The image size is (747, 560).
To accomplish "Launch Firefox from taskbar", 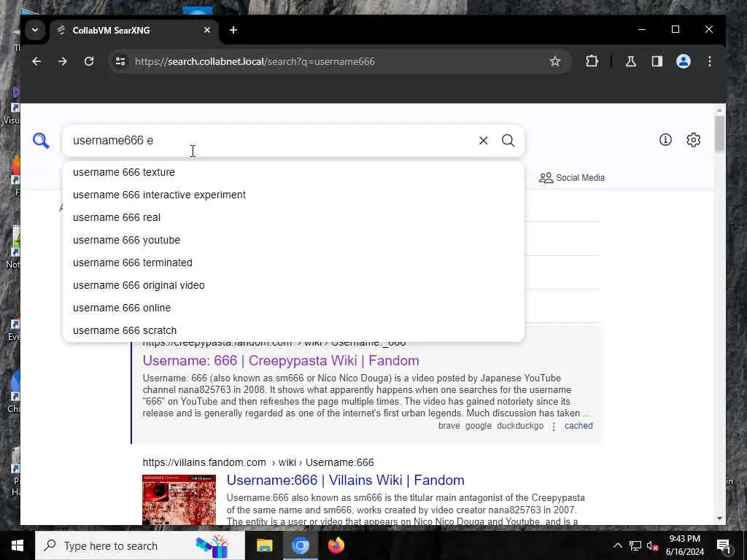I will tap(336, 545).
